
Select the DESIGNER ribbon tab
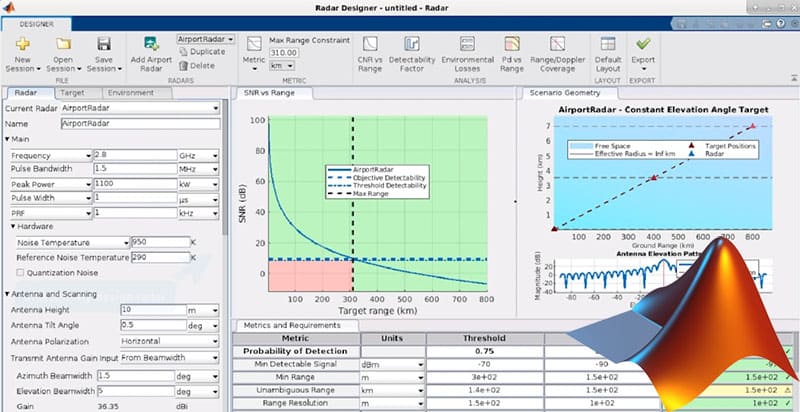pos(36,24)
